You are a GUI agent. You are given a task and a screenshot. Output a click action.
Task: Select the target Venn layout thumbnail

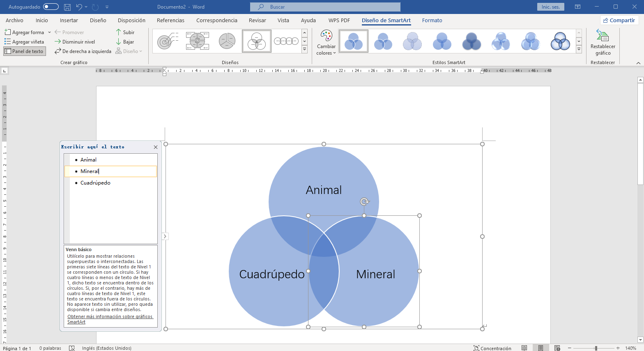pyautogui.click(x=168, y=41)
